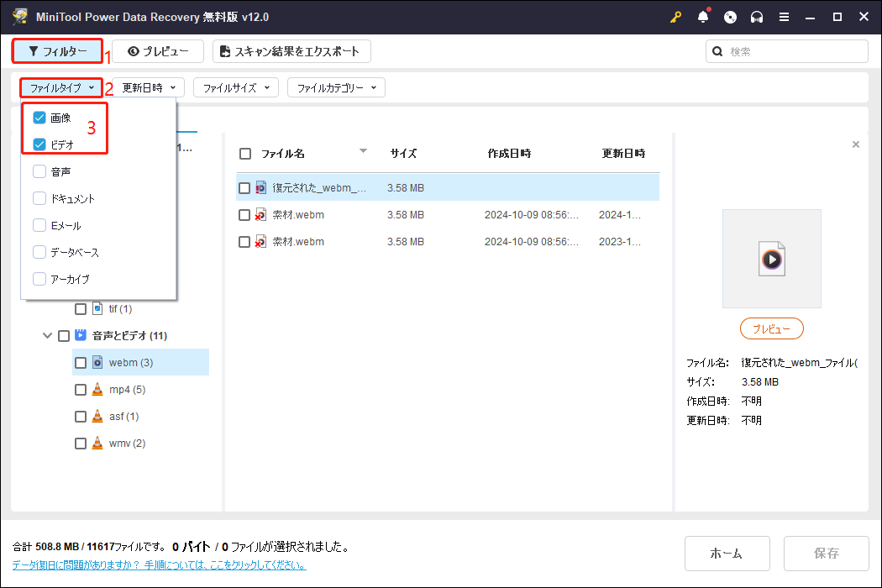Toggle the フィルター toolbar button

coord(57,51)
